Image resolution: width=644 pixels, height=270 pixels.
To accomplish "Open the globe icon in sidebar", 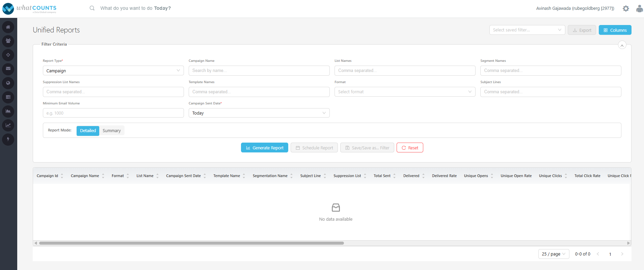I will click(8, 83).
